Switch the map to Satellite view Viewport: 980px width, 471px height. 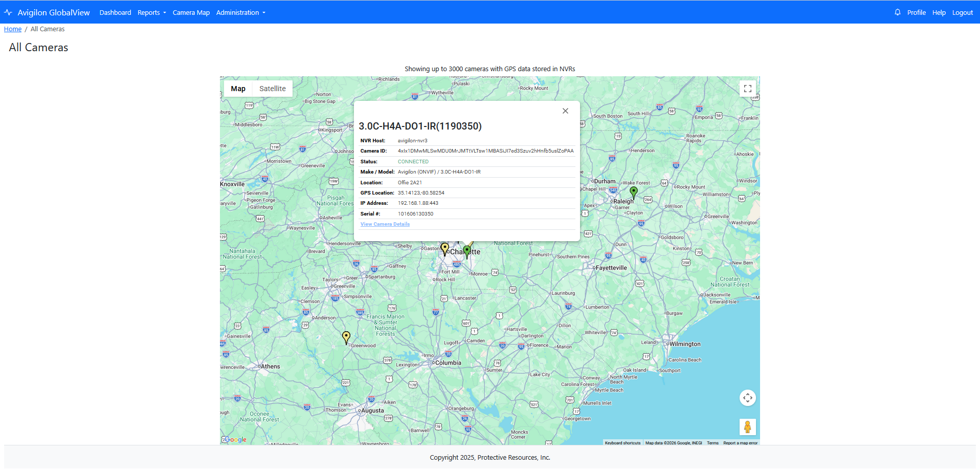(x=273, y=89)
